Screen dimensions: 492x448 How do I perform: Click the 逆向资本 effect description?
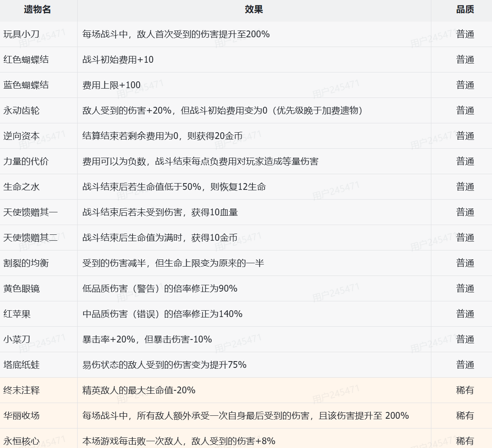[x=162, y=136]
